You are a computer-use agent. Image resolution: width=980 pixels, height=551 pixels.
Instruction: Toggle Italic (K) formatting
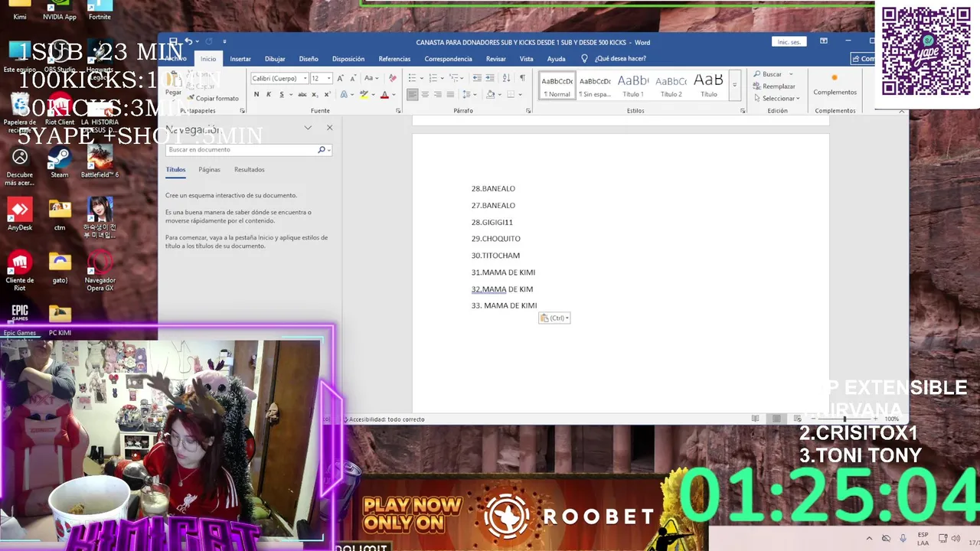coord(269,95)
